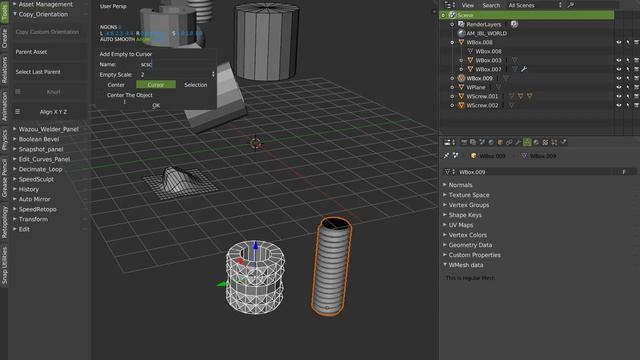Viewport: 640px width, 360px height.
Task: Toggle visibility eye of WBox.003
Action: tap(619, 60)
